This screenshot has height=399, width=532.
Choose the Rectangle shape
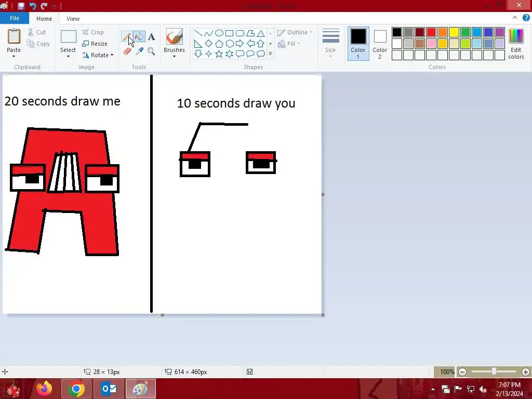point(229,33)
